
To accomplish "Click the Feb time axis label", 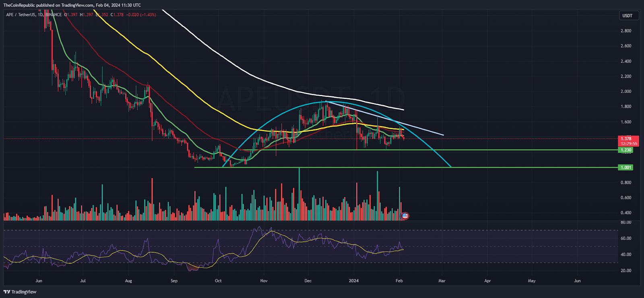I will (399, 281).
